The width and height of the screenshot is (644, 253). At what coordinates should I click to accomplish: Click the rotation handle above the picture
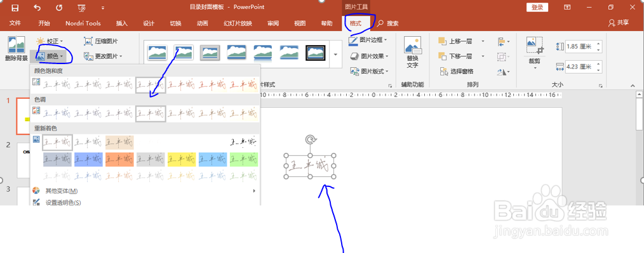(x=310, y=140)
